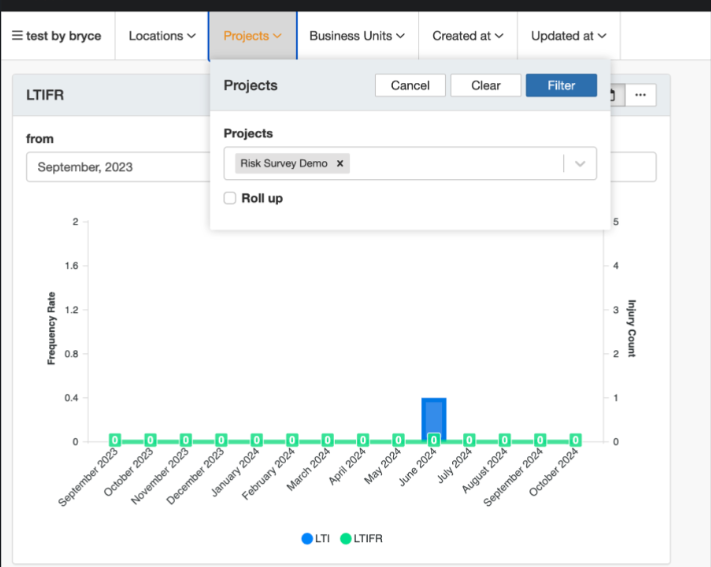Image resolution: width=711 pixels, height=567 pixels.
Task: Remove the Risk Survey Demo project tag
Action: coord(340,163)
